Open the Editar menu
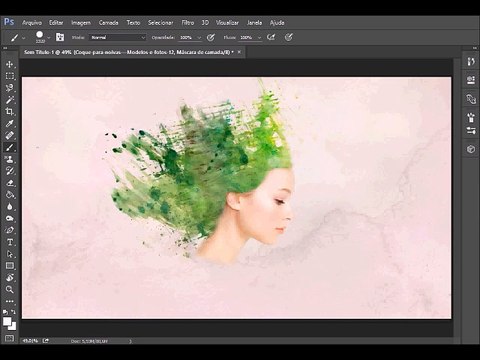Image resolution: width=480 pixels, height=360 pixels. point(56,23)
